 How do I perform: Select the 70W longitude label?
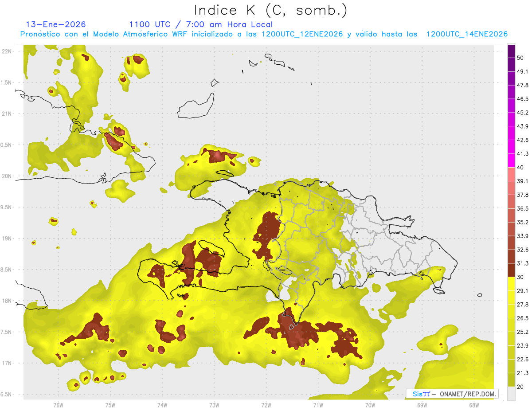370,405
